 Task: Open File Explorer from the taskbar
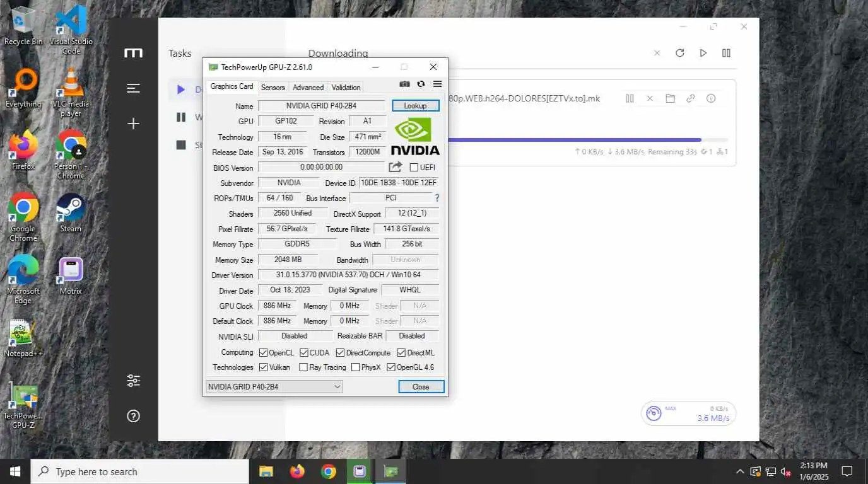tap(266, 471)
